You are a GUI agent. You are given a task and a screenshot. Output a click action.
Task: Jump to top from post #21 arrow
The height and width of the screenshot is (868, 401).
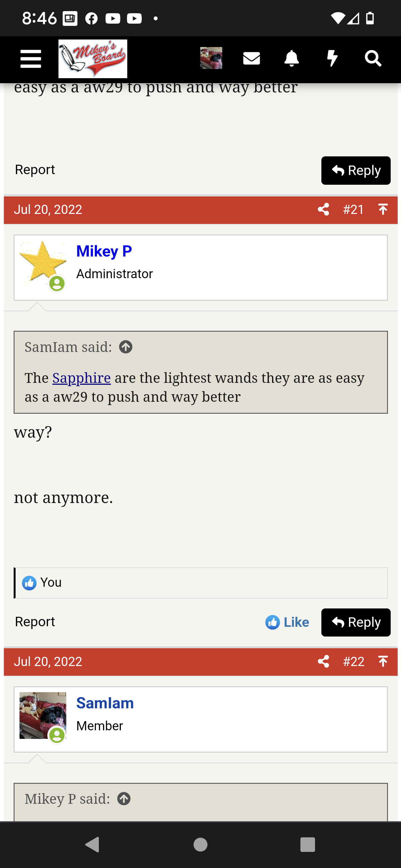point(383,209)
